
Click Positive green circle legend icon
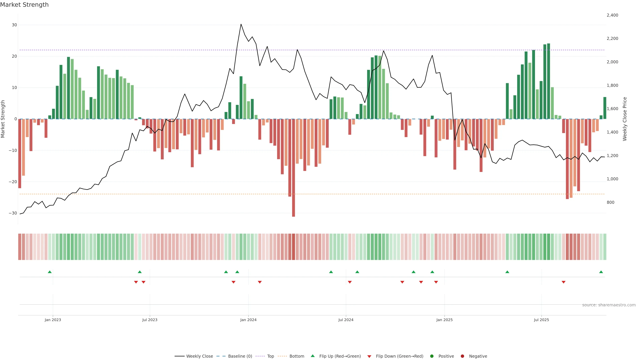(432, 356)
